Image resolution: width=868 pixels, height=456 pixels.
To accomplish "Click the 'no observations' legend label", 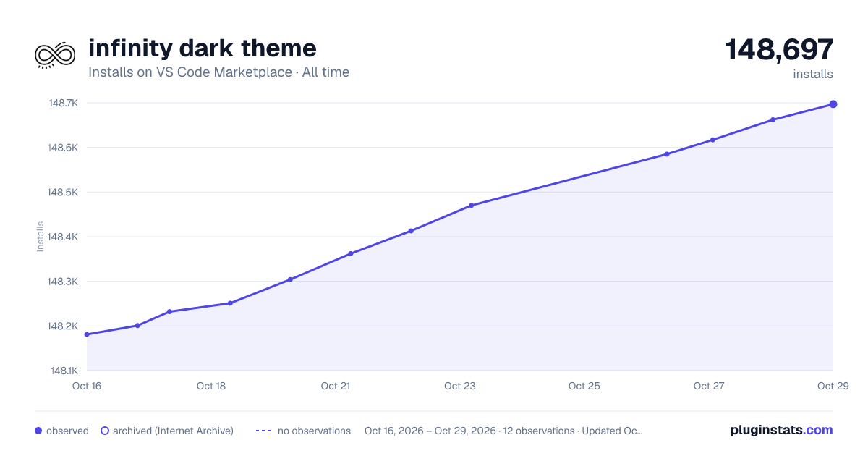I will pos(314,431).
